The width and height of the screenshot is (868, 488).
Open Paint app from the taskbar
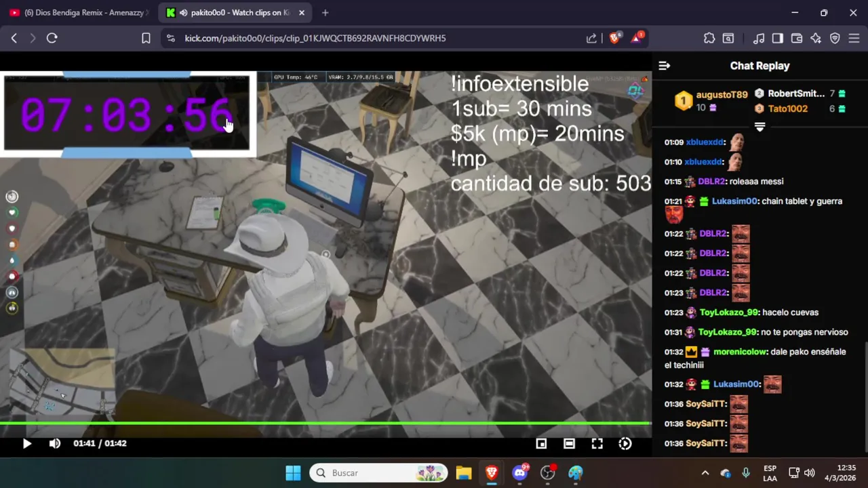pyautogui.click(x=576, y=472)
